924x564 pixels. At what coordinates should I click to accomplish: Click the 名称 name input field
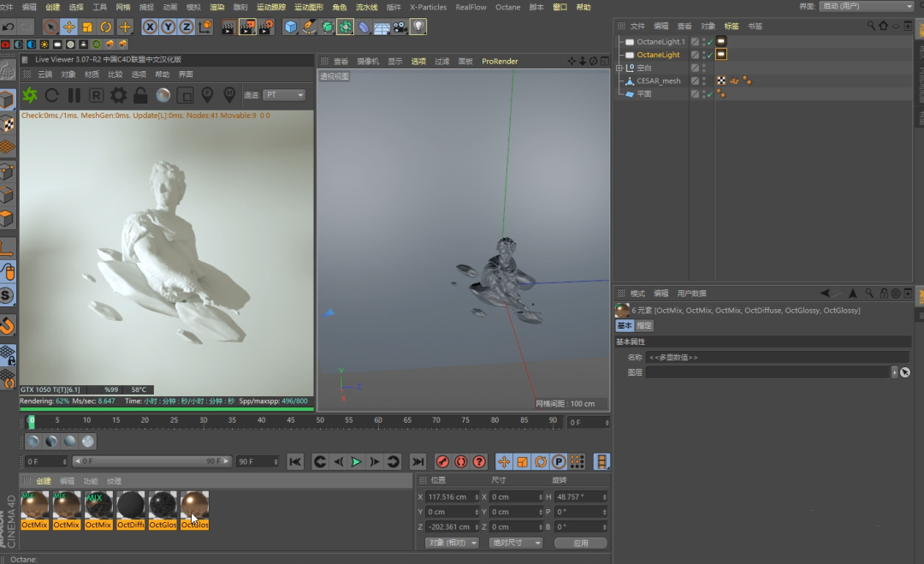coord(778,357)
